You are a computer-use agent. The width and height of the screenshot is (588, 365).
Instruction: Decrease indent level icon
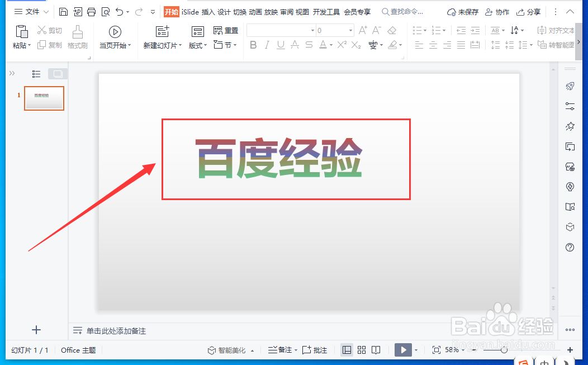(461, 30)
